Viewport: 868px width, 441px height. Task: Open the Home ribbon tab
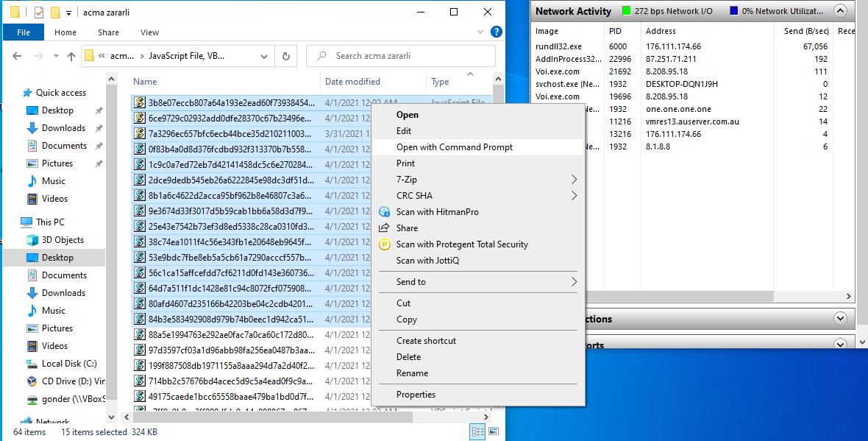tap(65, 32)
